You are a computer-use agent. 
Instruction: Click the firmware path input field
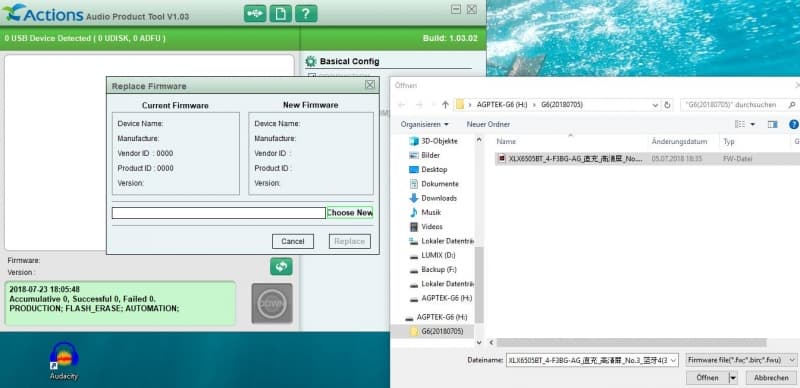[x=218, y=213]
